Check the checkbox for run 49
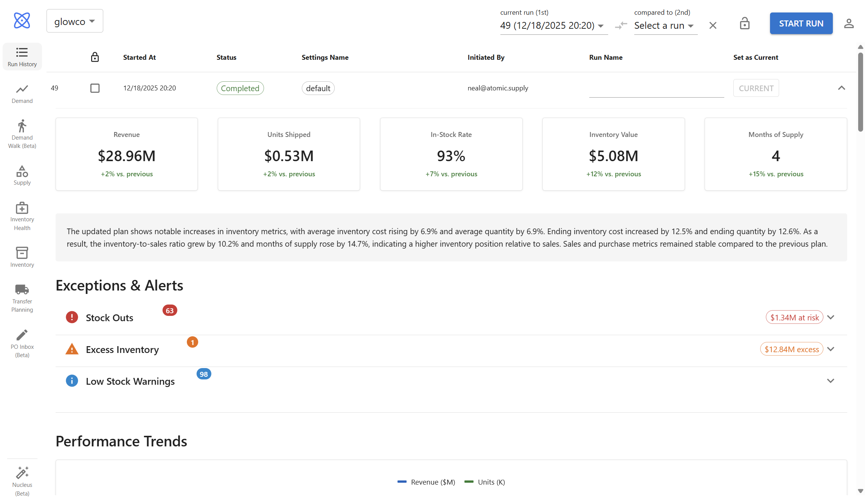 click(x=95, y=88)
